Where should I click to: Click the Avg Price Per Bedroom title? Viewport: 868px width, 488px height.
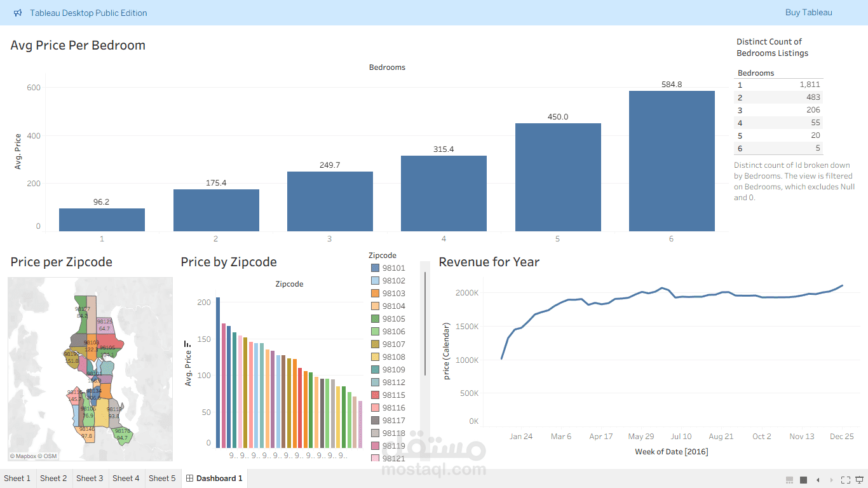point(78,45)
